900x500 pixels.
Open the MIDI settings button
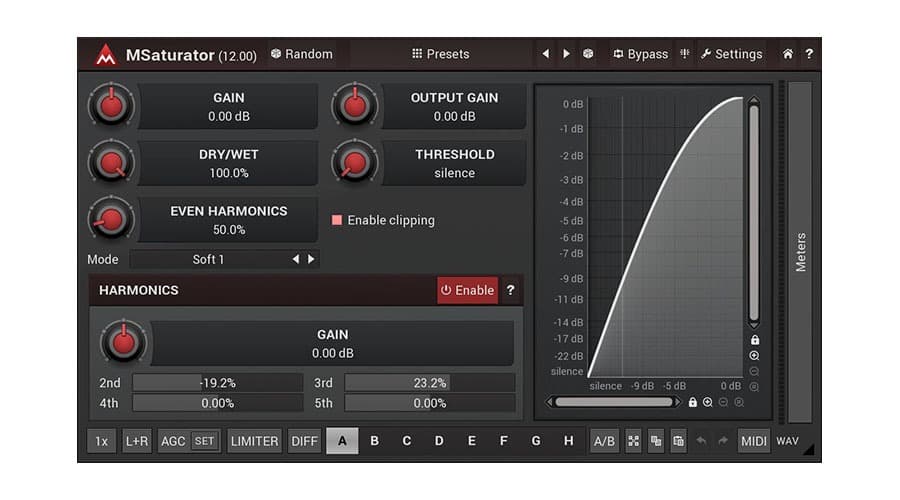[754, 441]
